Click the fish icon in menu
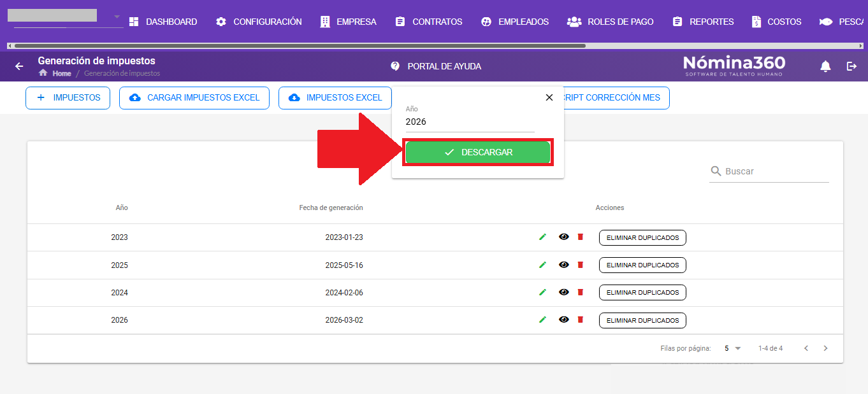This screenshot has width=868, height=394. click(826, 22)
